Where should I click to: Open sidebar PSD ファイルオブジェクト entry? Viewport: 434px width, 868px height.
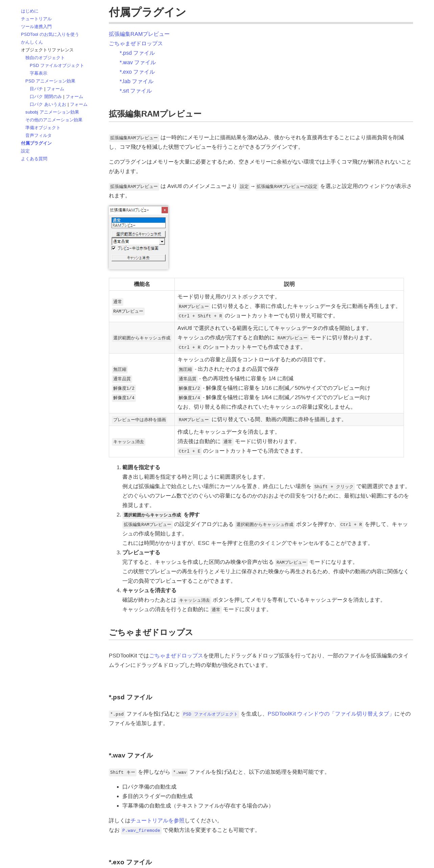pos(57,66)
